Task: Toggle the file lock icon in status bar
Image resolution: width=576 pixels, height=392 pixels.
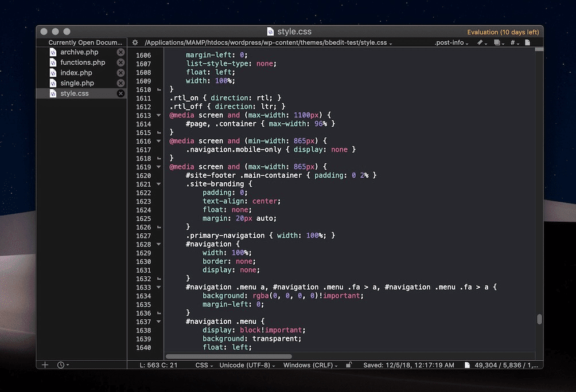Action: (x=349, y=365)
